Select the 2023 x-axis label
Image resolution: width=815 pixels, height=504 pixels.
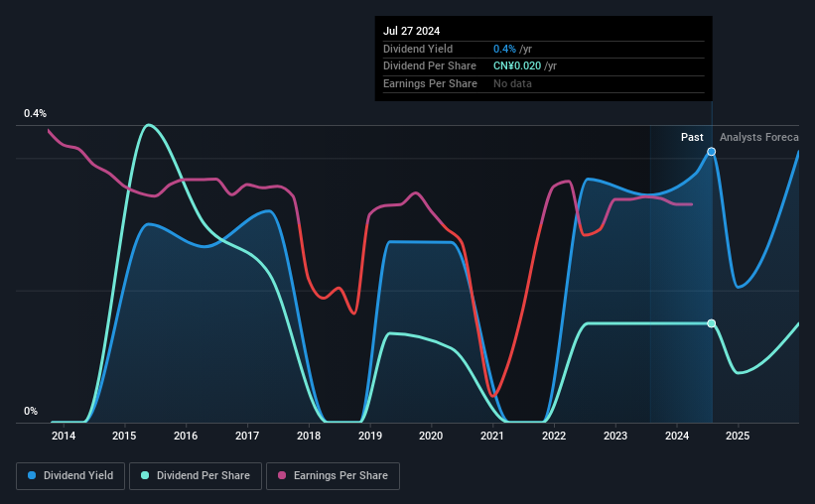pyautogui.click(x=615, y=436)
